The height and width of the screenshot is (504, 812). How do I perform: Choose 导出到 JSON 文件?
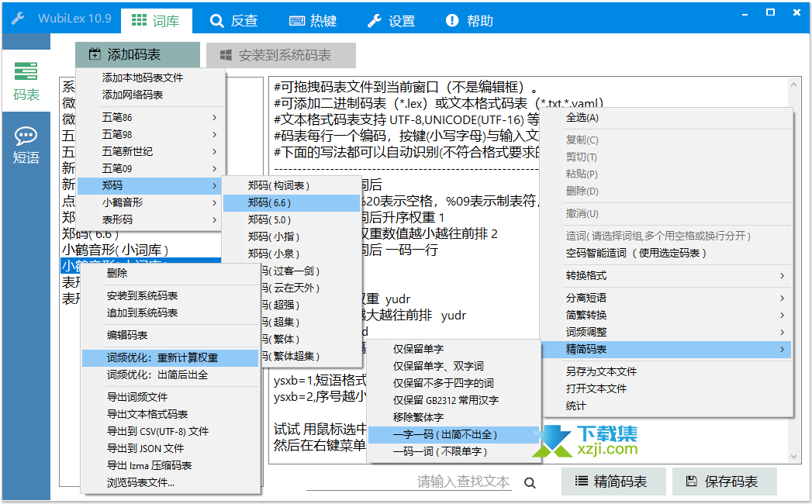pos(169,449)
